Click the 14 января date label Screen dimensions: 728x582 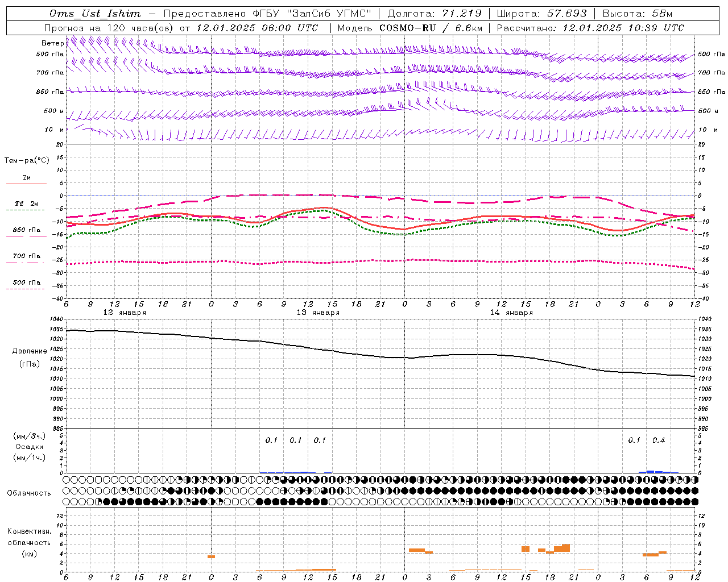(511, 313)
